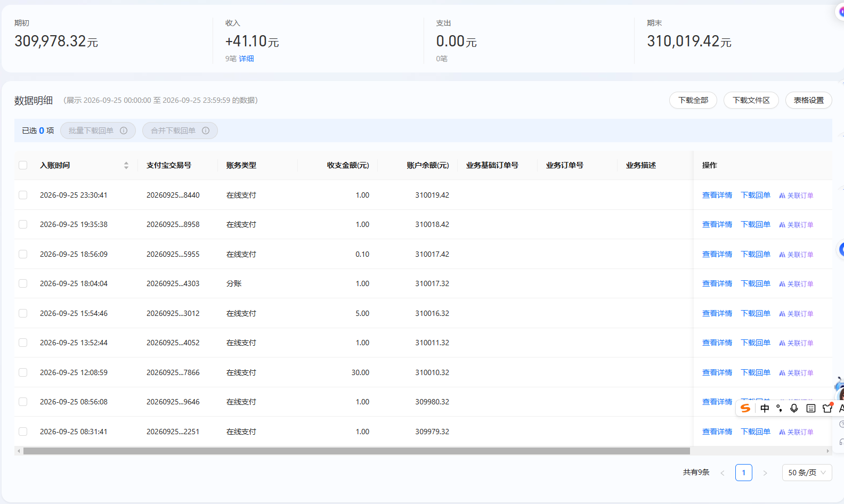Screen dimensions: 844x504
Task: Check the row dated 2026-09-25 23:30:41
Action: pos(23,195)
